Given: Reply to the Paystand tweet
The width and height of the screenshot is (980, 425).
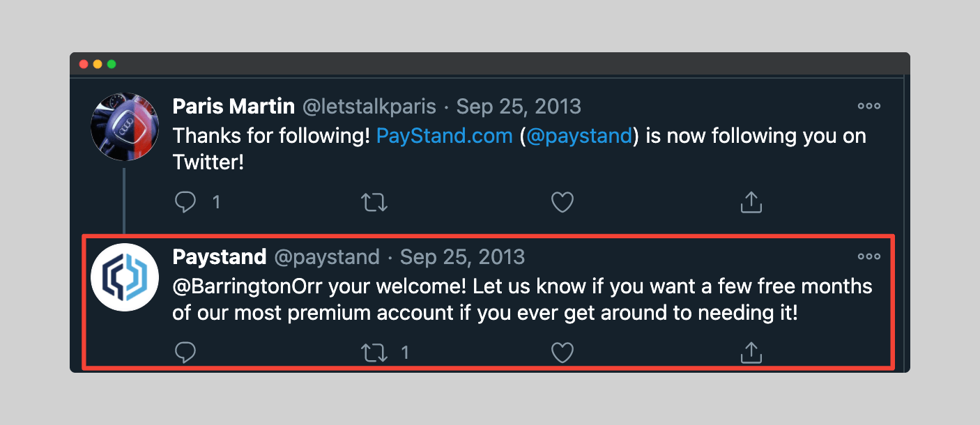Looking at the screenshot, I should click(185, 353).
